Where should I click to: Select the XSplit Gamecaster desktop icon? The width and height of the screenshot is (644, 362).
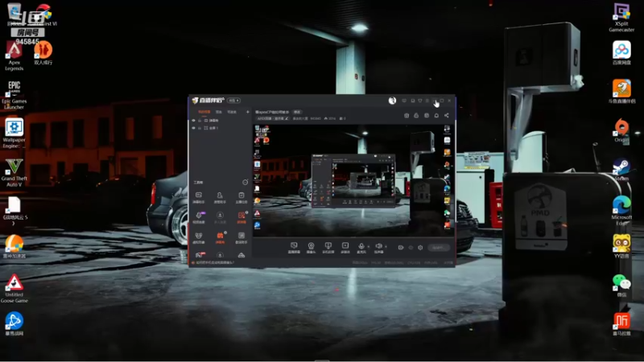pos(621,17)
